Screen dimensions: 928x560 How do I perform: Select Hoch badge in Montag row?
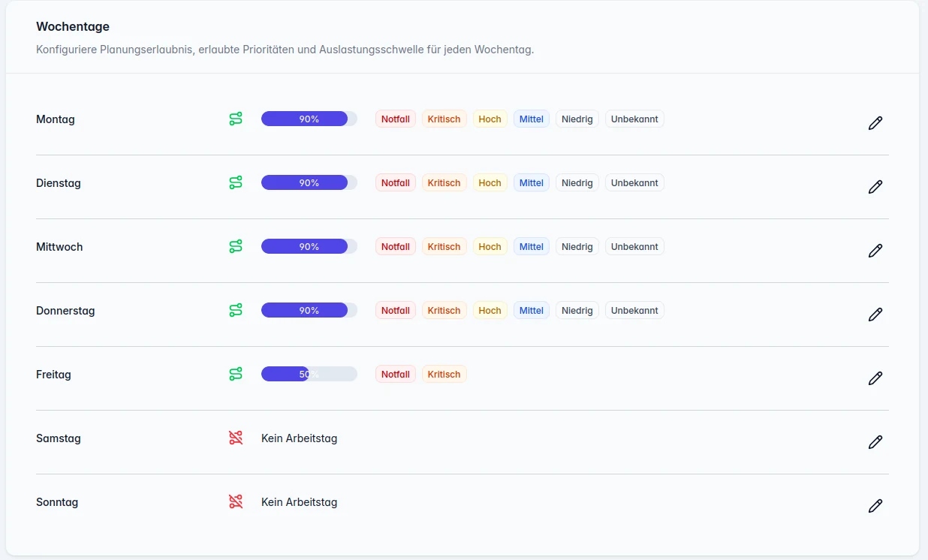click(490, 119)
